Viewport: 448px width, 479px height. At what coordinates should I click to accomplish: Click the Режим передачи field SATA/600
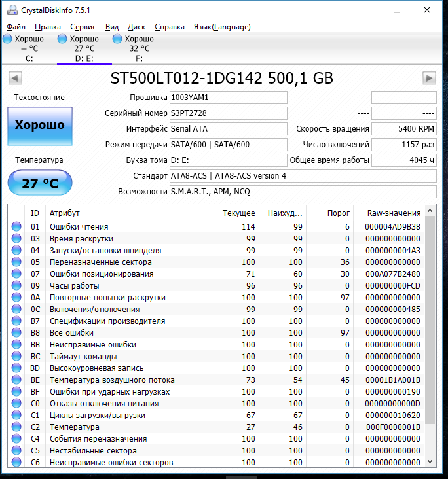(229, 145)
